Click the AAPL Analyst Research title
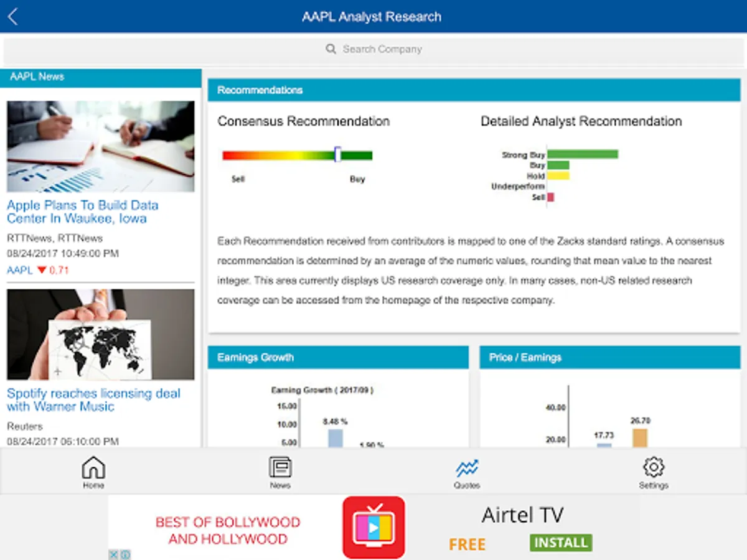747x560 pixels. 372,17
